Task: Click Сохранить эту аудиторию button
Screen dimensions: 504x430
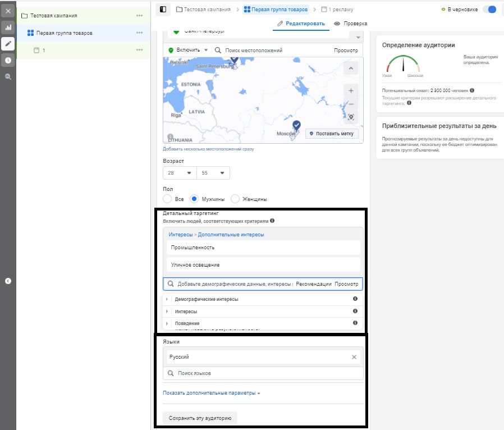Action: click(x=200, y=418)
